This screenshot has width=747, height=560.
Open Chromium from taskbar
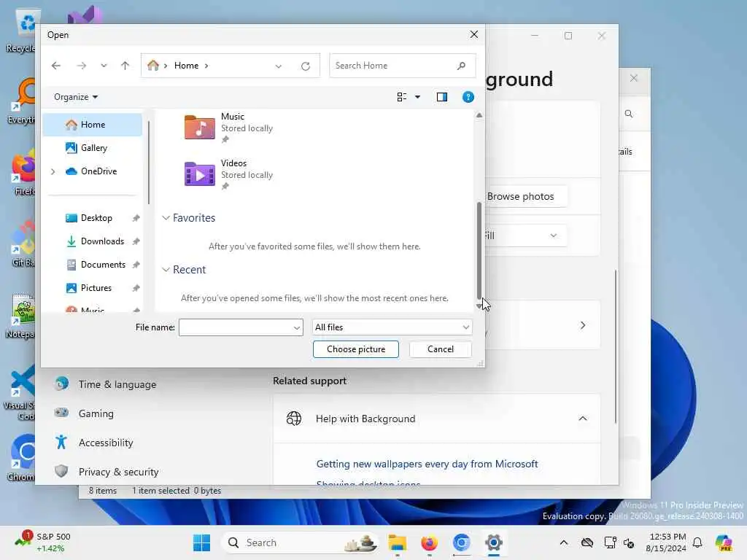coord(461,542)
